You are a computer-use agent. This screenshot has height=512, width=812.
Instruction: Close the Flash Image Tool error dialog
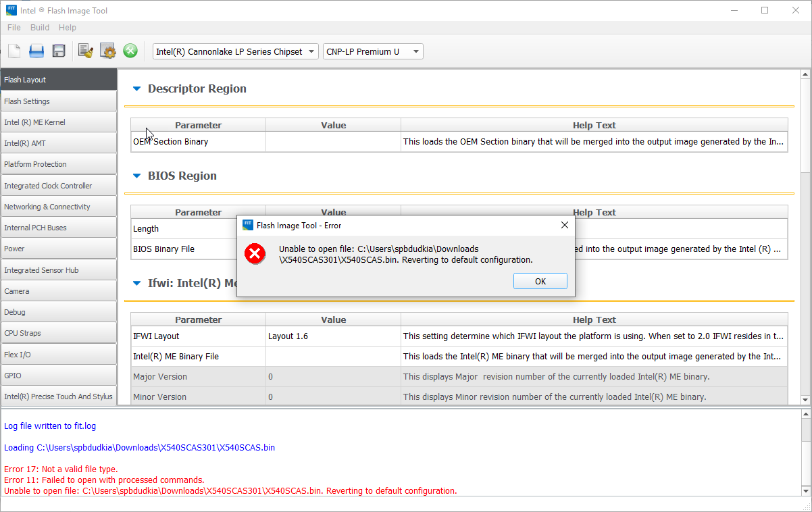click(x=565, y=225)
